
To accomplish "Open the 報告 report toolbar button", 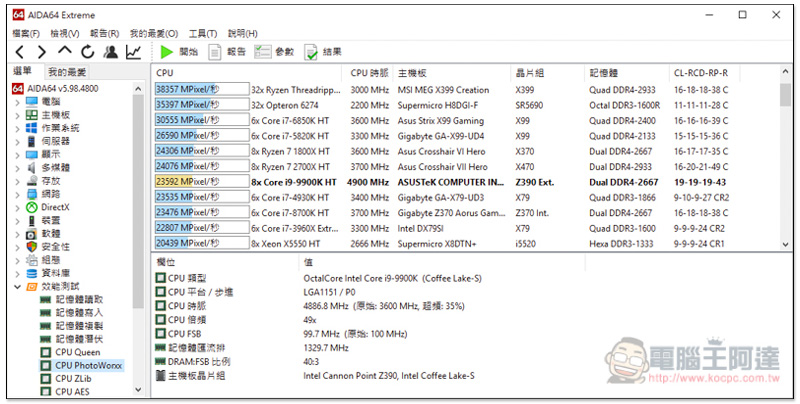I will tap(227, 52).
